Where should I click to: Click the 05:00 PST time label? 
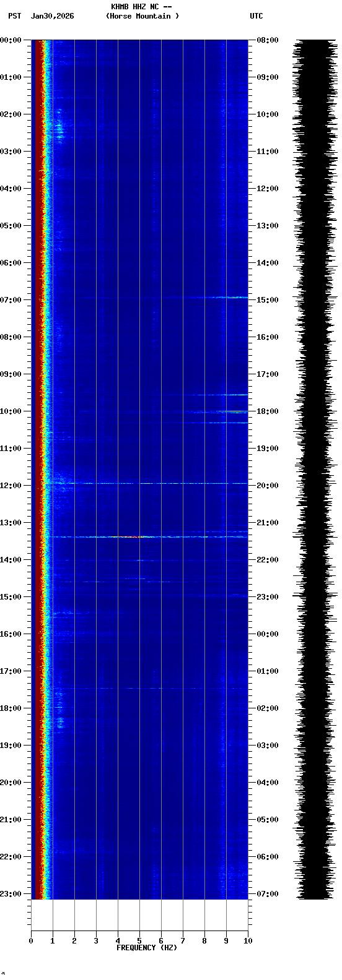coord(11,226)
